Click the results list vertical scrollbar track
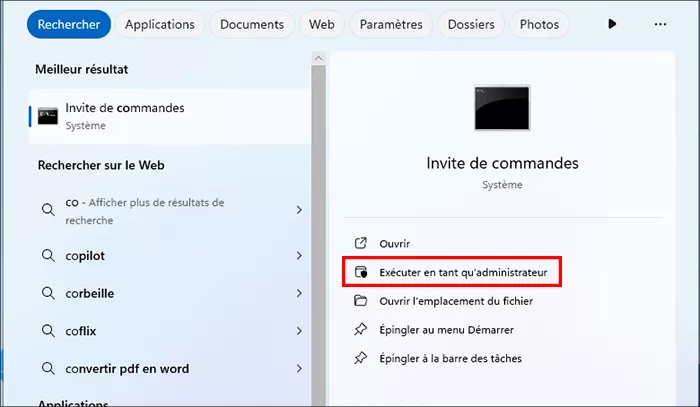 pyautogui.click(x=318, y=236)
